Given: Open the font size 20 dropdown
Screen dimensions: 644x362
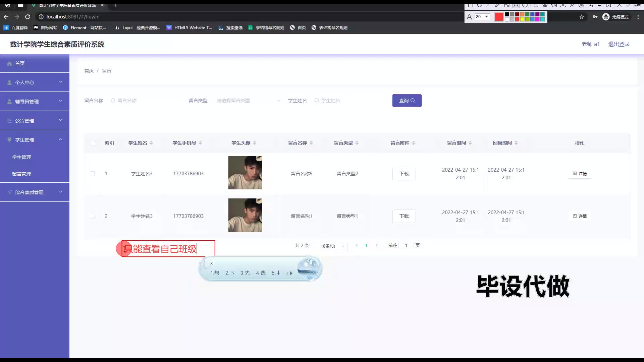Looking at the screenshot, I should click(482, 17).
